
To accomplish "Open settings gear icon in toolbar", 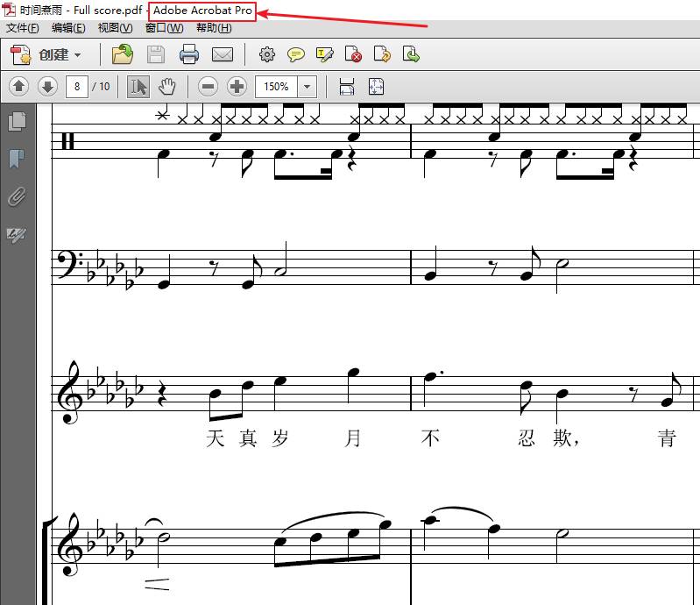I will click(x=267, y=54).
